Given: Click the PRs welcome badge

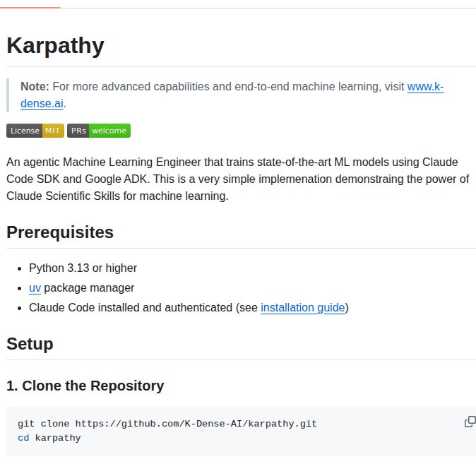Looking at the screenshot, I should (x=99, y=131).
